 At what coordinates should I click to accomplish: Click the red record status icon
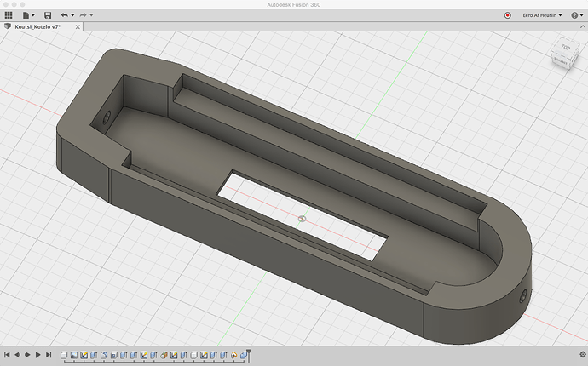point(508,15)
